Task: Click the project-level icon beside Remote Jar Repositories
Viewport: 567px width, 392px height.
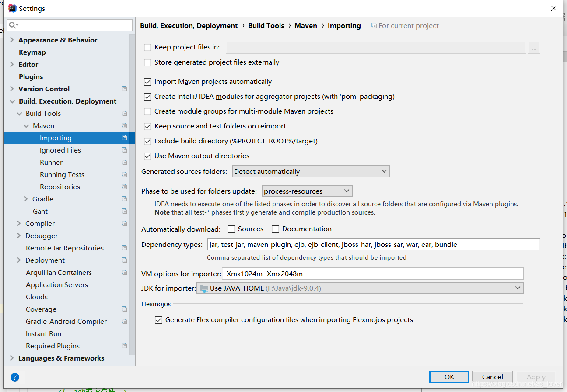Action: point(124,248)
